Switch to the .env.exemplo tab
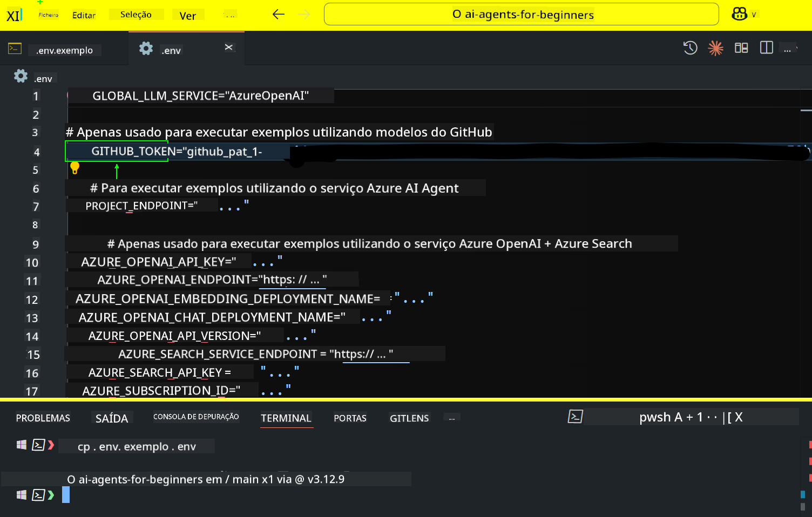The width and height of the screenshot is (812, 517). point(64,50)
